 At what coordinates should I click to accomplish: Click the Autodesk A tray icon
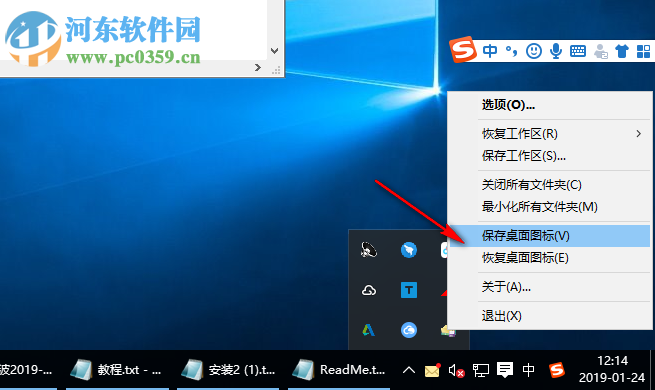pos(368,330)
